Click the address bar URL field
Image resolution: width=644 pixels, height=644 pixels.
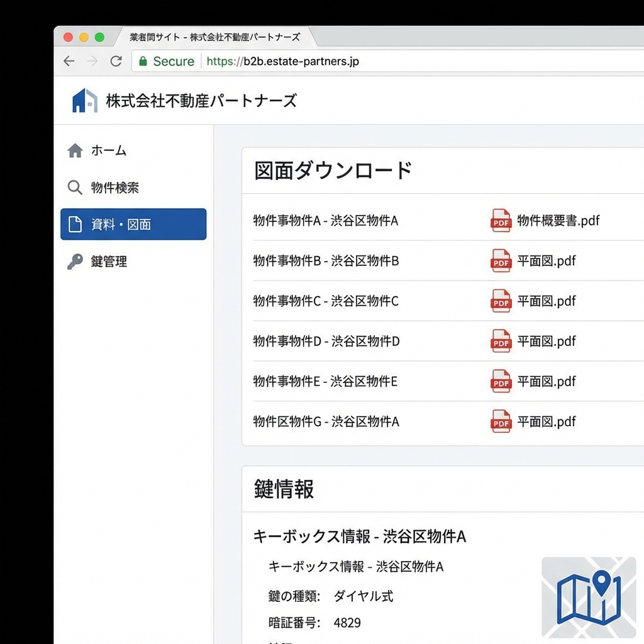(283, 61)
